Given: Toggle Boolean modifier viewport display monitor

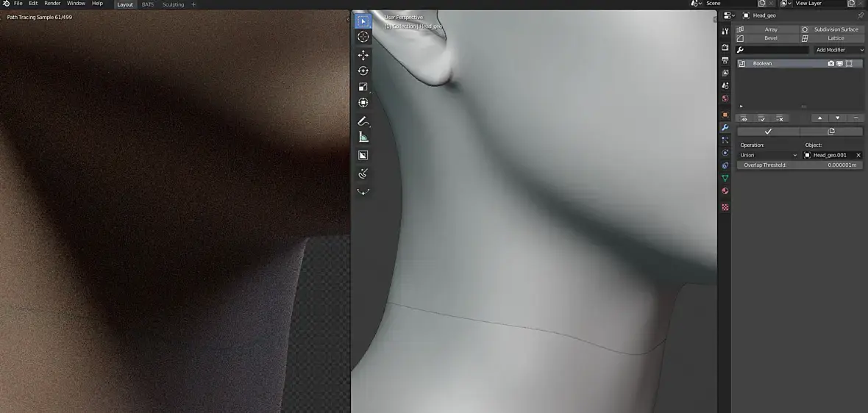Looking at the screenshot, I should coord(840,64).
